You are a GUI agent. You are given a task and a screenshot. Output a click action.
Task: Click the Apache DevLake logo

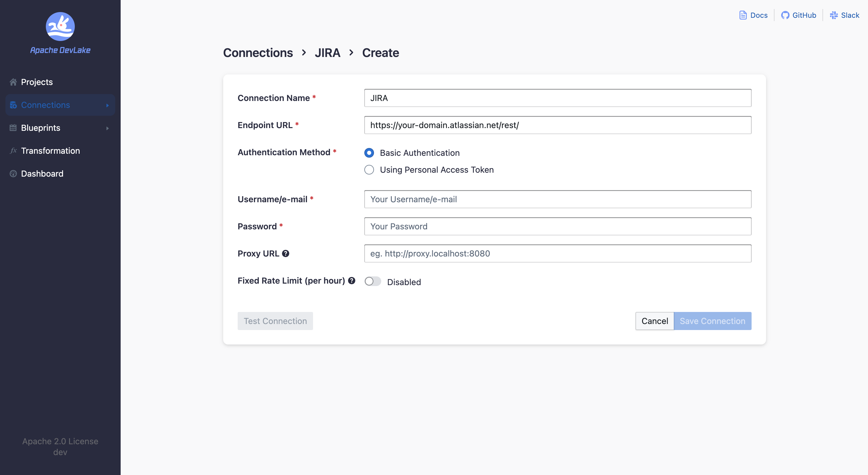60,27
